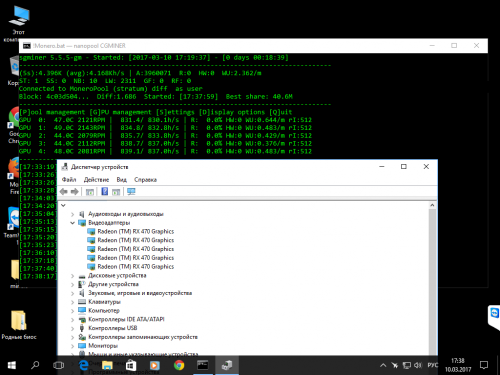Expand Контроллеры запоминающих устройств node

tap(72, 337)
